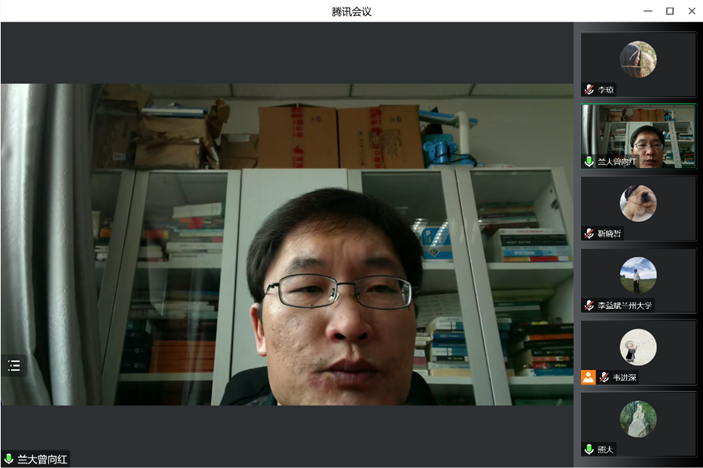Click the list icon on main video
The width and height of the screenshot is (703, 468).
pyautogui.click(x=14, y=366)
